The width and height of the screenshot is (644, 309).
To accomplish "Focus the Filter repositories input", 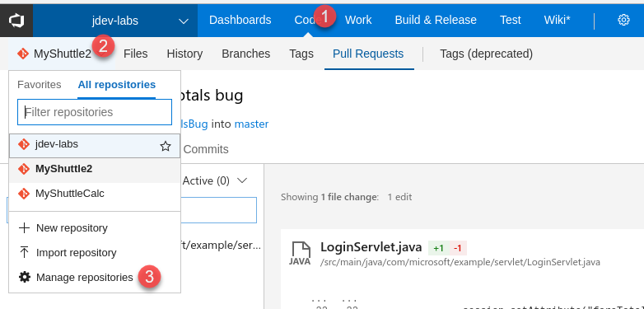I will pyautogui.click(x=95, y=112).
